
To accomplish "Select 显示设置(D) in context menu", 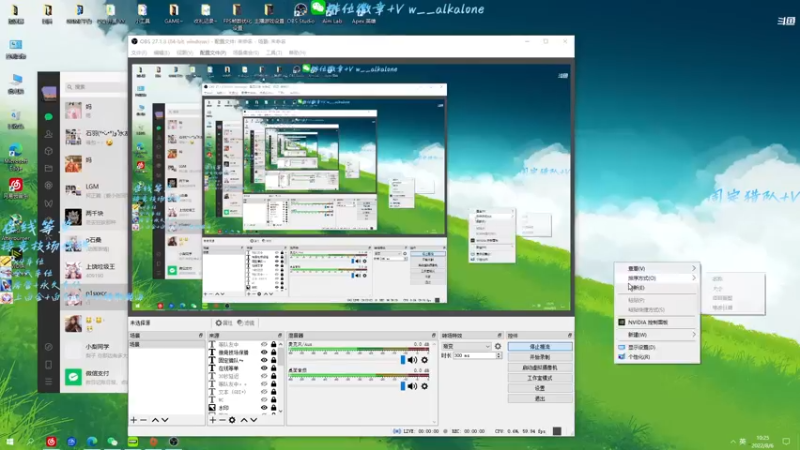I will click(657, 347).
